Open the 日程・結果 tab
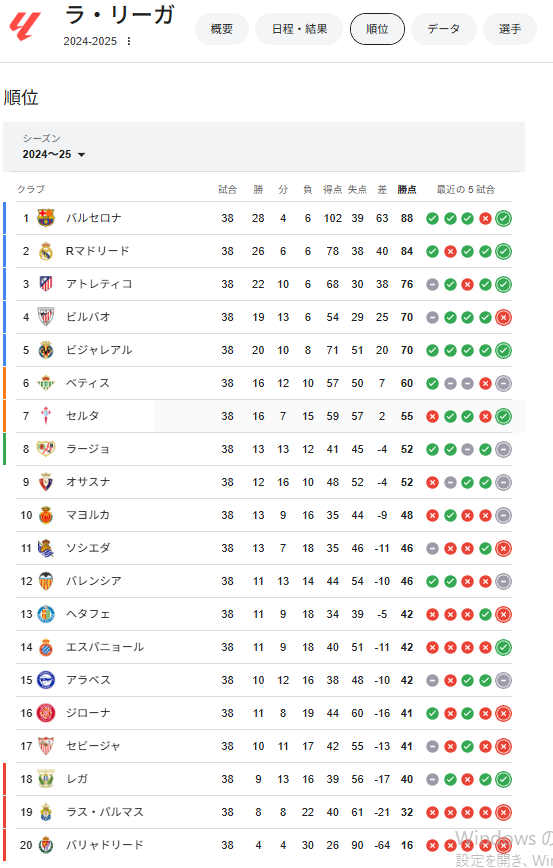 point(299,29)
